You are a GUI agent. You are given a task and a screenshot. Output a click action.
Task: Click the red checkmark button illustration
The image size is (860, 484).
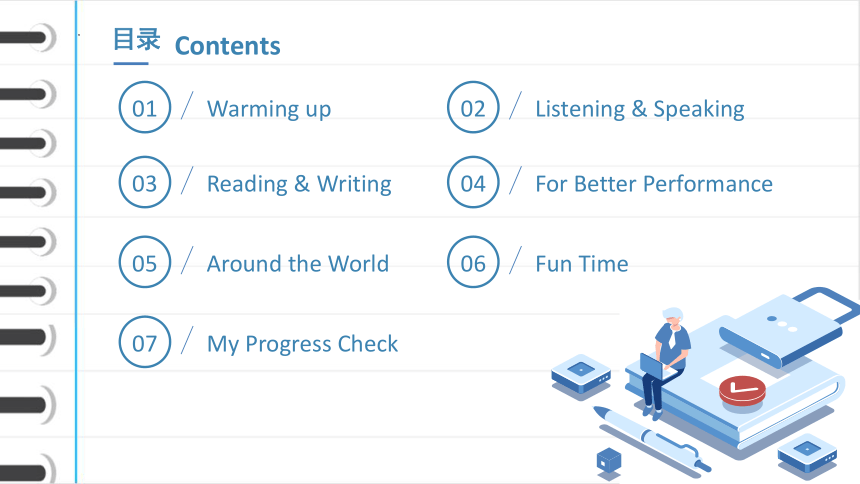tap(742, 391)
